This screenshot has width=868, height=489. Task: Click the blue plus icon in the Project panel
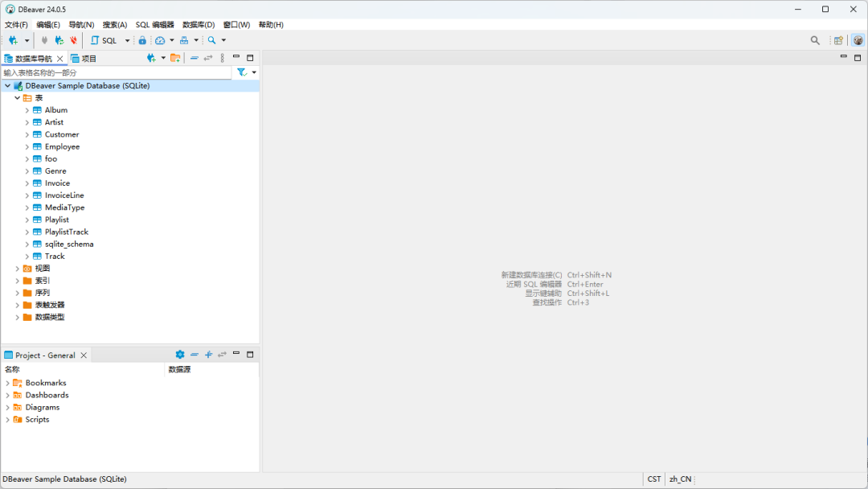click(209, 355)
